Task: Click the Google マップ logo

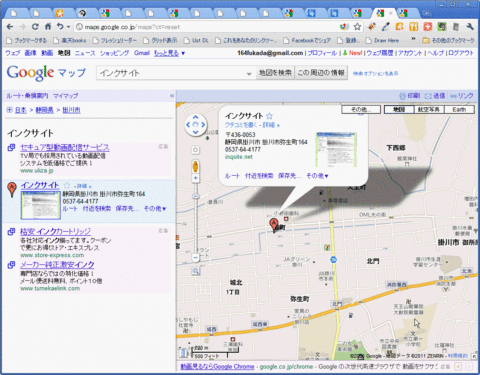Action: [46, 73]
